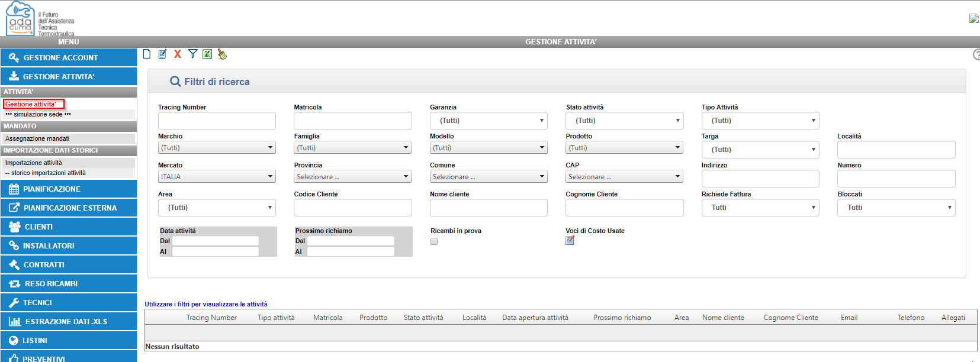Open the PIANIFICAZIONE menu

(x=69, y=189)
